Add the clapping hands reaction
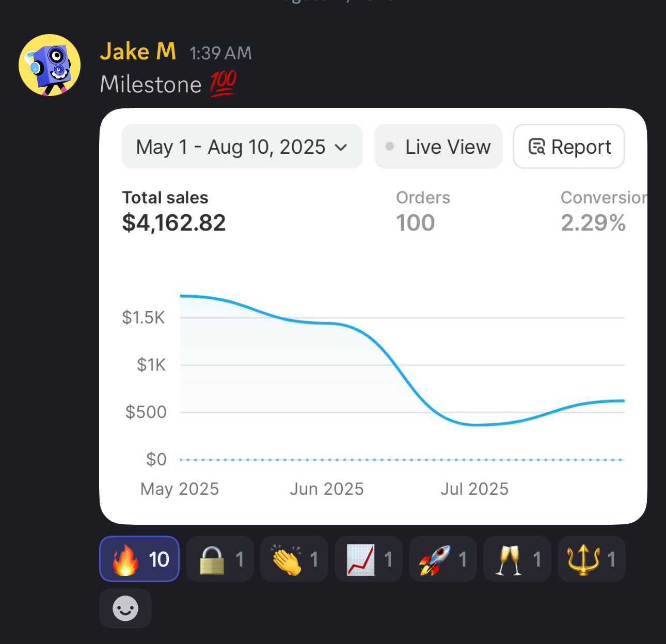The width and height of the screenshot is (666, 644). click(294, 559)
